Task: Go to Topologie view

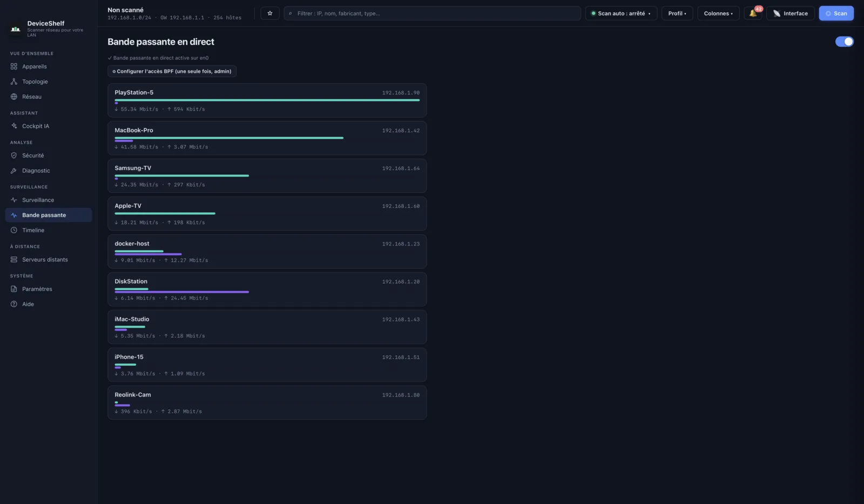Action: click(49, 81)
